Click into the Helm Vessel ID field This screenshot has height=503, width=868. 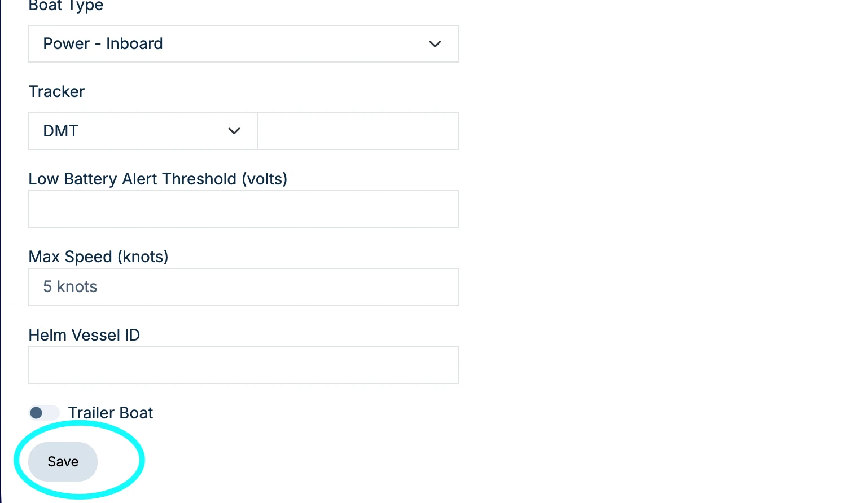pos(243,365)
